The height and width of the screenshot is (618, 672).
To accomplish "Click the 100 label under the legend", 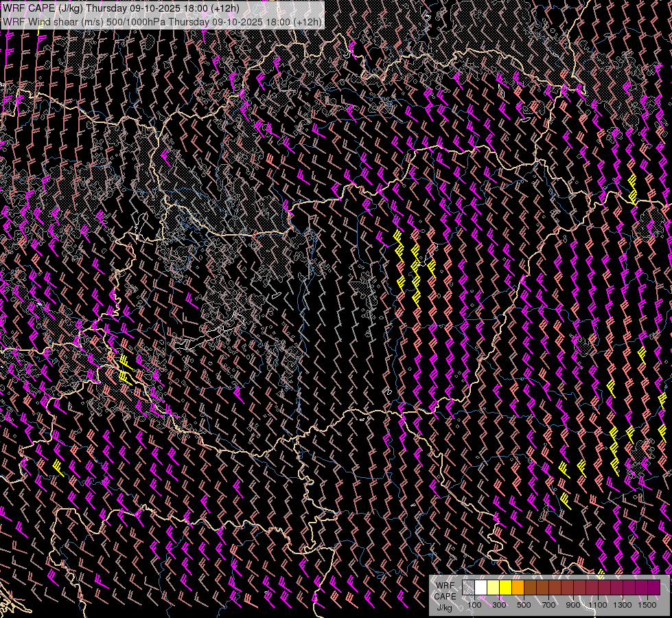I will pyautogui.click(x=474, y=605).
